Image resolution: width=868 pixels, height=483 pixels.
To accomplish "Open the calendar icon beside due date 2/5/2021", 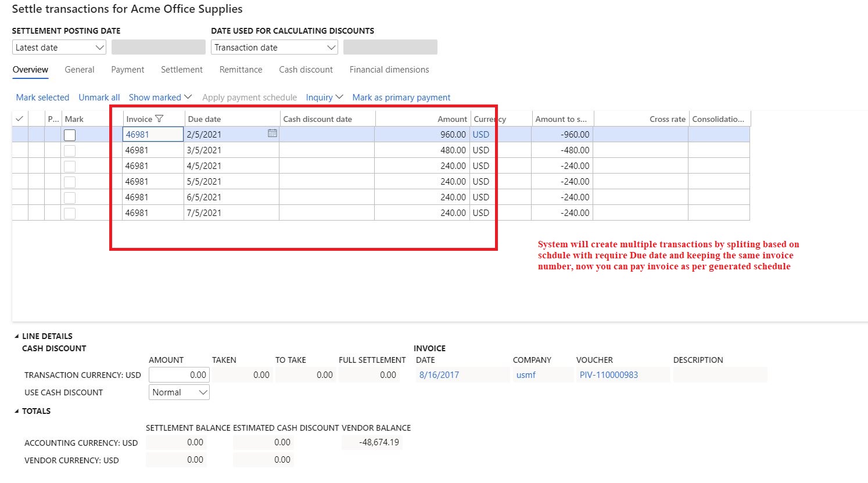I will pyautogui.click(x=272, y=134).
